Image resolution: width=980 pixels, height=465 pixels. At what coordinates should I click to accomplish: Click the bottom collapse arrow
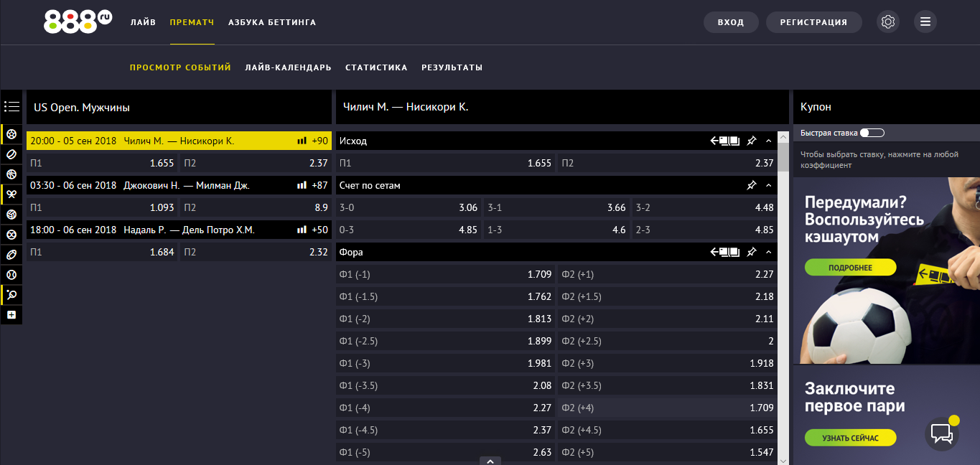pos(490,461)
